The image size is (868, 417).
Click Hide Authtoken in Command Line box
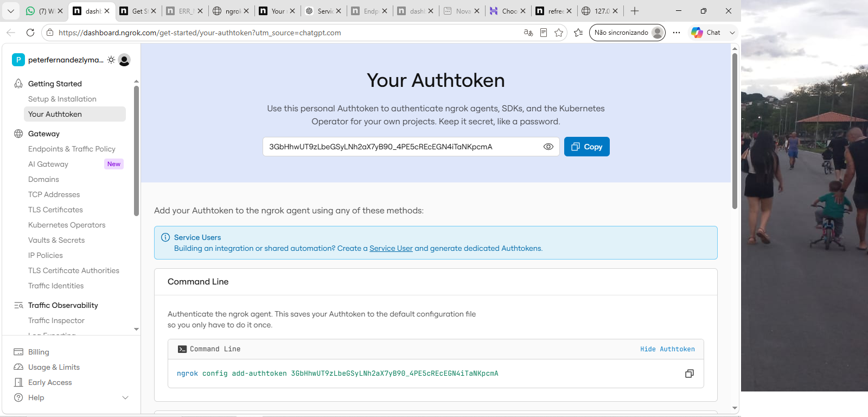(667, 349)
